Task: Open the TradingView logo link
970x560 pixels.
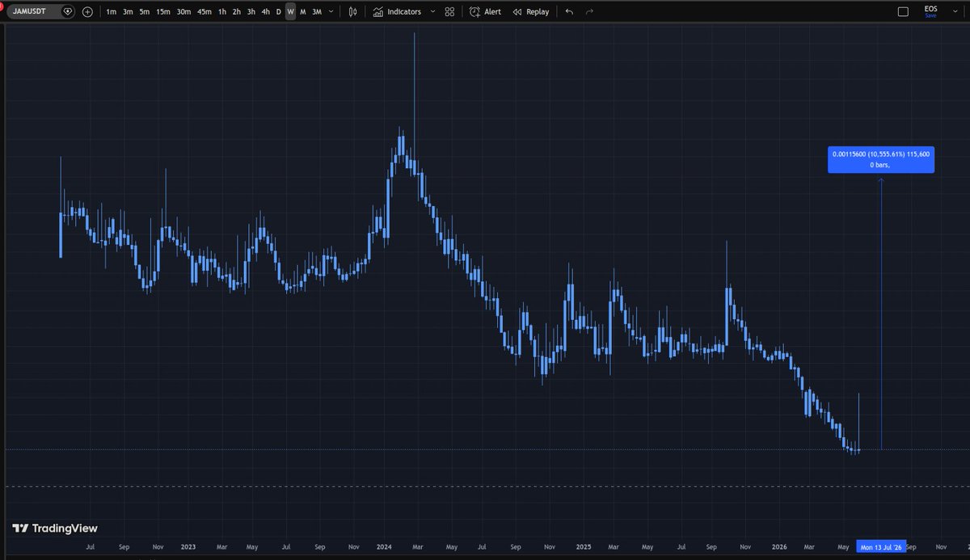Action: (x=55, y=528)
